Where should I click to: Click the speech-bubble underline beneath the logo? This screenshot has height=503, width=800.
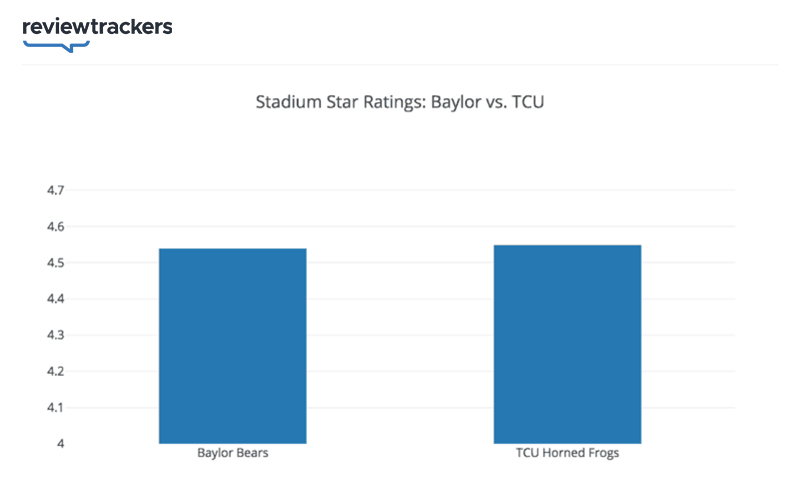(56, 45)
